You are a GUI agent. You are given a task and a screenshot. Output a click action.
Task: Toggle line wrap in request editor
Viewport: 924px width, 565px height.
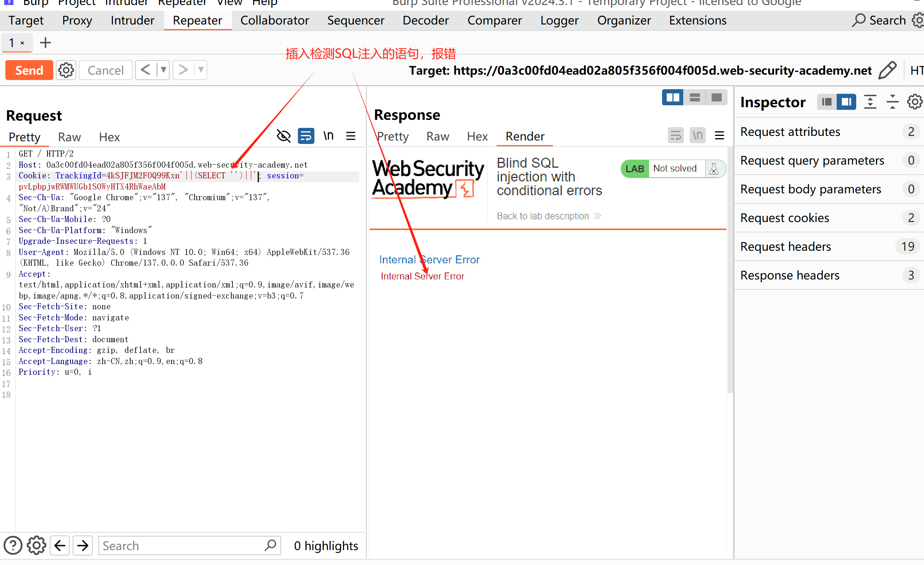[306, 136]
